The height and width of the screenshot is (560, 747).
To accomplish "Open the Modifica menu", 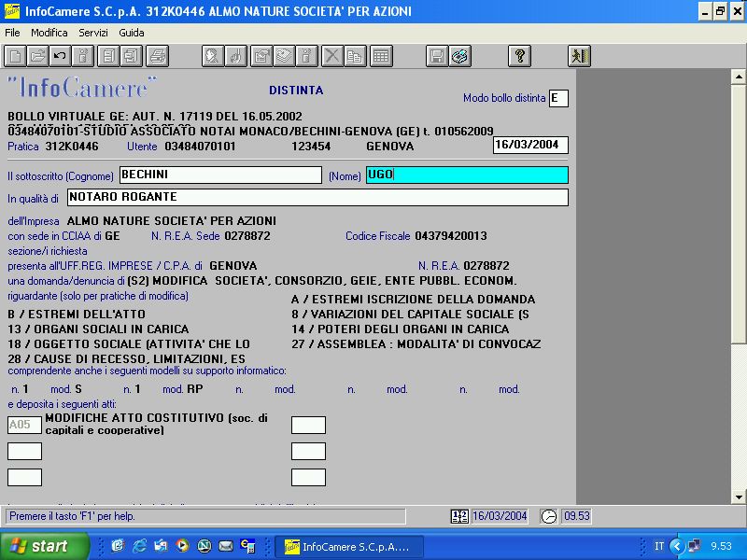I will click(x=49, y=33).
